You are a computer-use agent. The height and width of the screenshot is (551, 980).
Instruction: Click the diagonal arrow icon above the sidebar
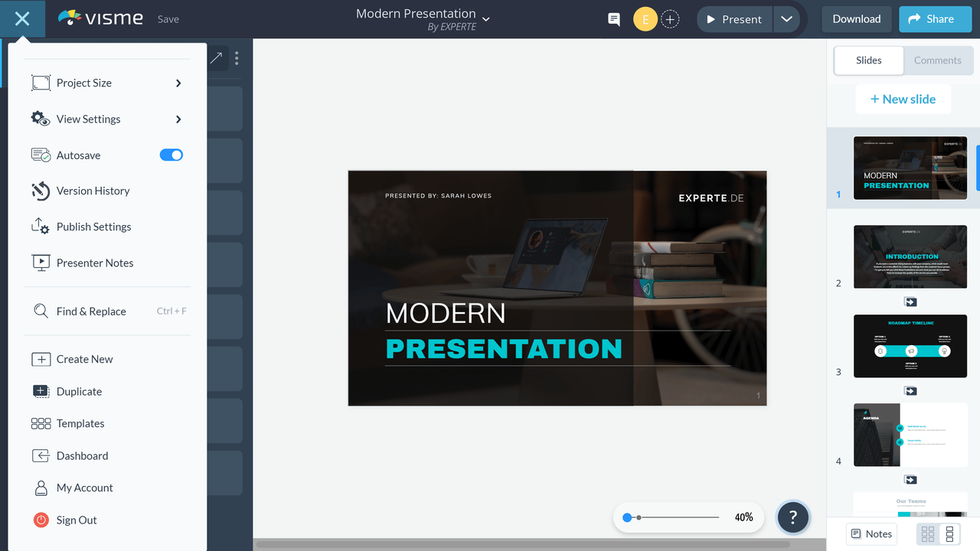coord(216,58)
